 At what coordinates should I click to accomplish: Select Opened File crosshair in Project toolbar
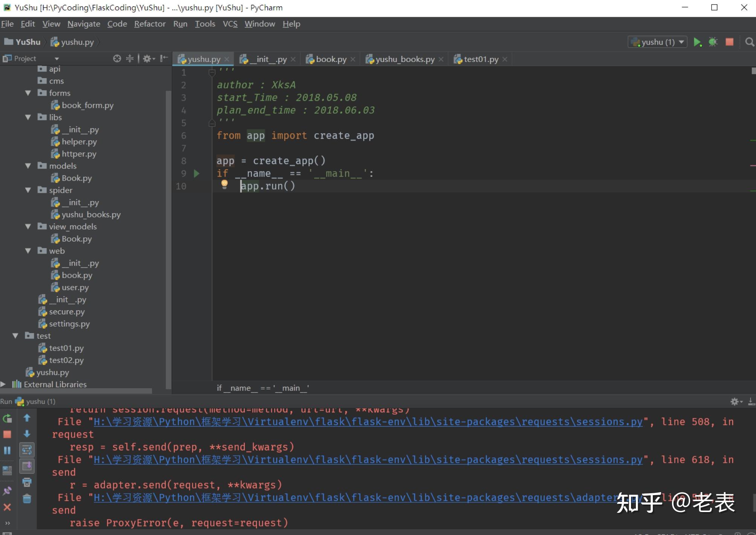point(117,59)
